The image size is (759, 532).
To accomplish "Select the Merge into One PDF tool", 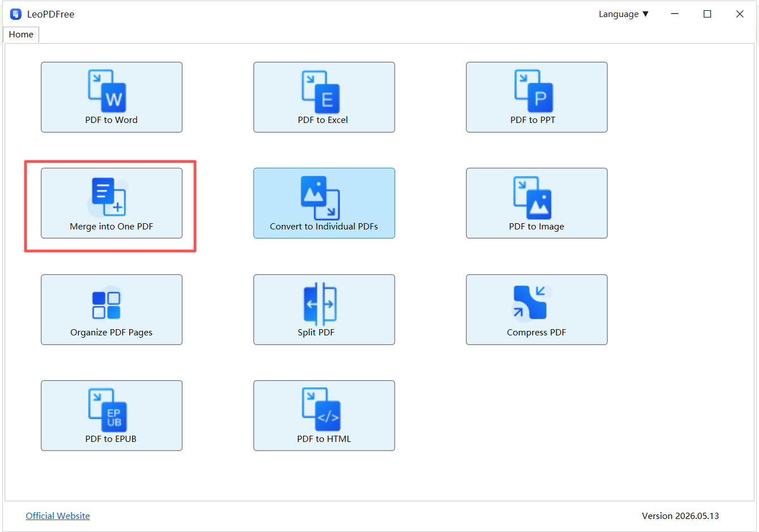I will tap(112, 203).
